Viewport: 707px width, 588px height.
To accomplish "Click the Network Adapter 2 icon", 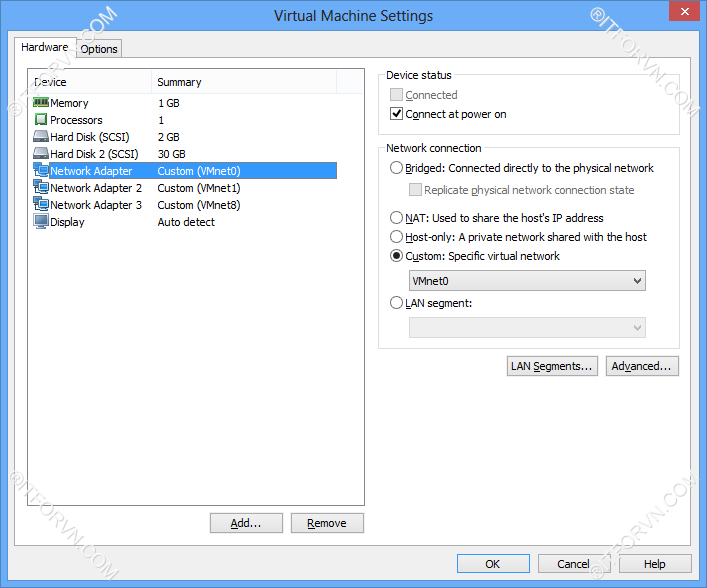I will click(x=41, y=188).
